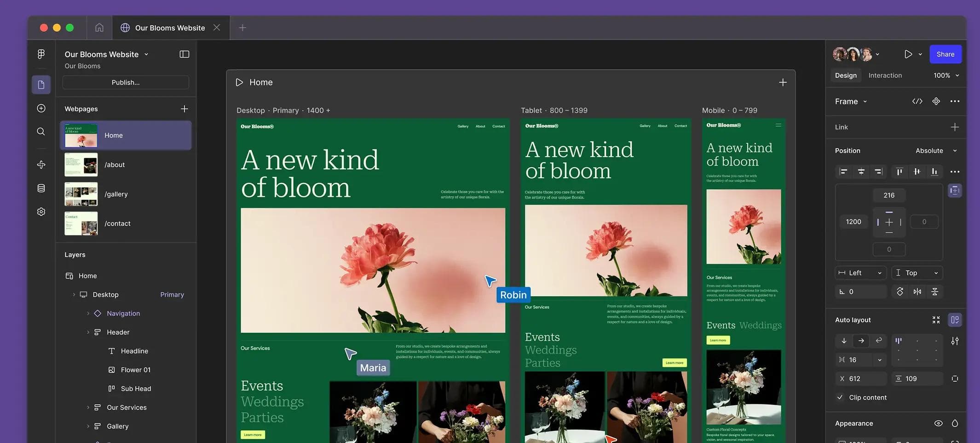The width and height of the screenshot is (980, 443).
Task: Toggle constraints panel icon beside position box
Action: (x=955, y=191)
